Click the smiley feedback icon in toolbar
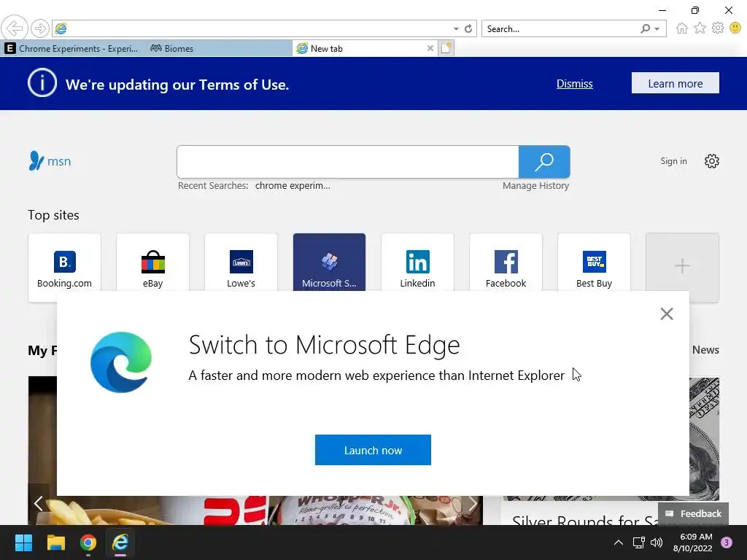Image resolution: width=747 pixels, height=560 pixels. tap(735, 28)
